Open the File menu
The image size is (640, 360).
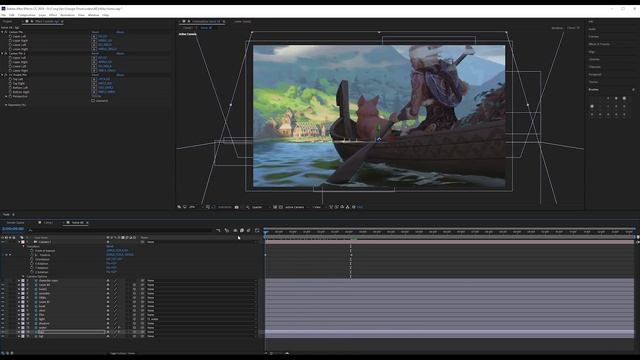(x=3, y=15)
